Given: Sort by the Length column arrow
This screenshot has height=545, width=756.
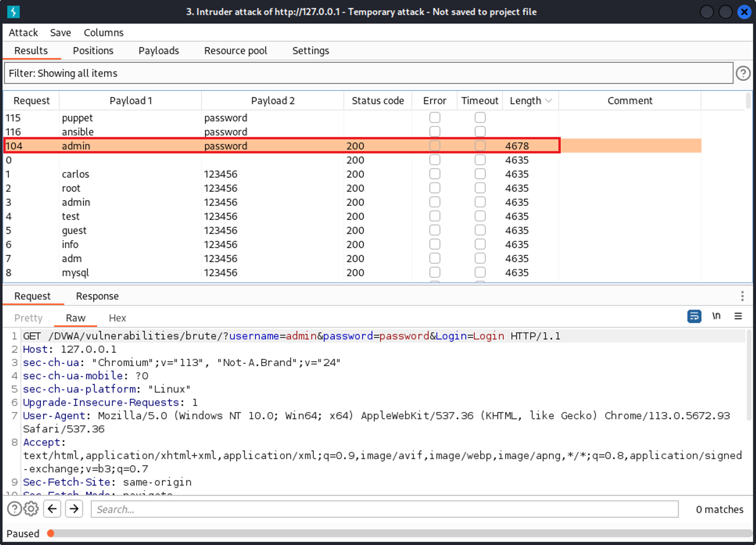Looking at the screenshot, I should pos(549,101).
